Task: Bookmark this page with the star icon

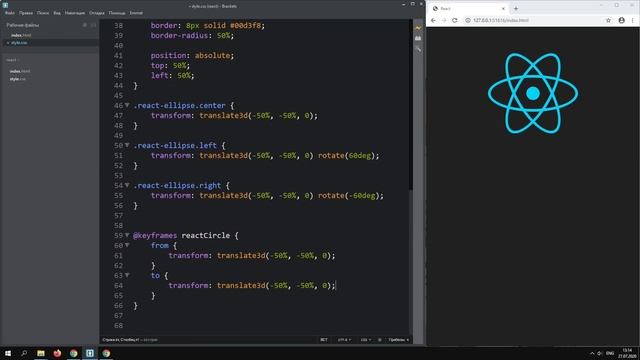Action: point(608,20)
